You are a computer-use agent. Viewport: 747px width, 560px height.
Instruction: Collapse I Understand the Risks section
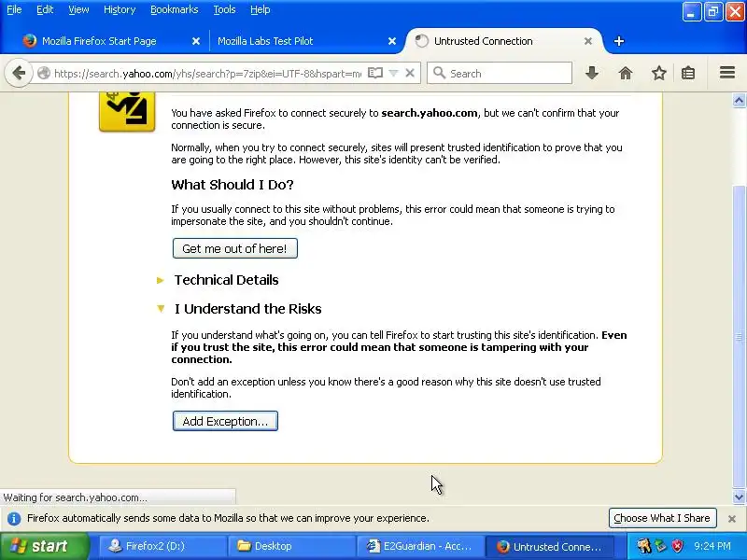point(161,309)
